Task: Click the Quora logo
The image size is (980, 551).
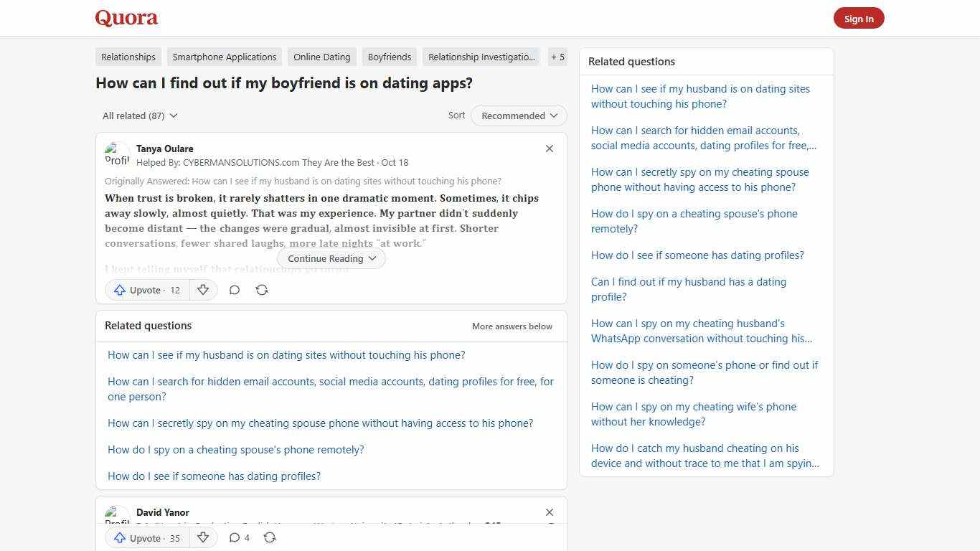Action: 126,18
